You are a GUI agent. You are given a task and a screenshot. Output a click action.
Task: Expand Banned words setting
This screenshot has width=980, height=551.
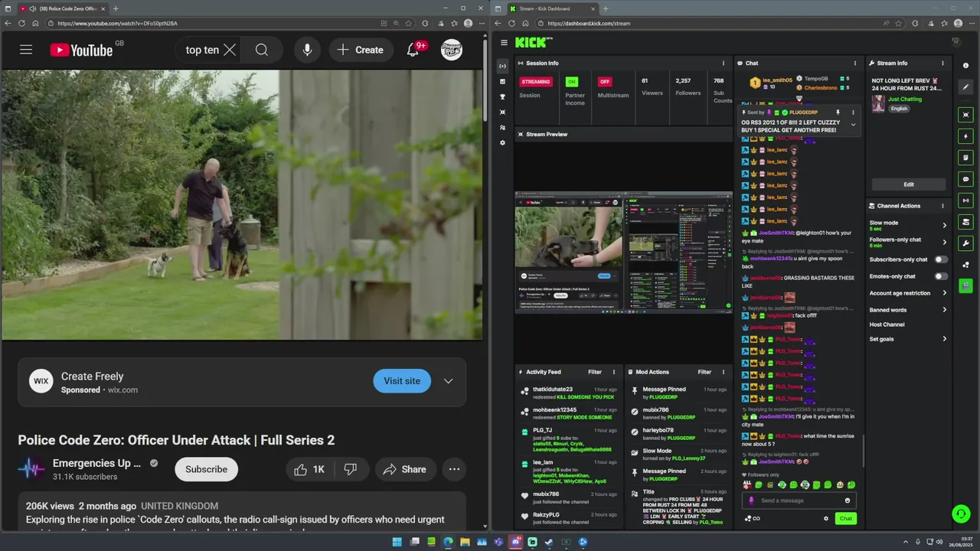908,310
